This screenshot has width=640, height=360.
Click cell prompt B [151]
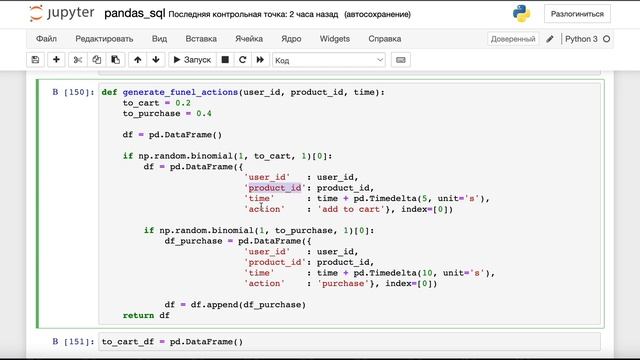click(x=73, y=342)
